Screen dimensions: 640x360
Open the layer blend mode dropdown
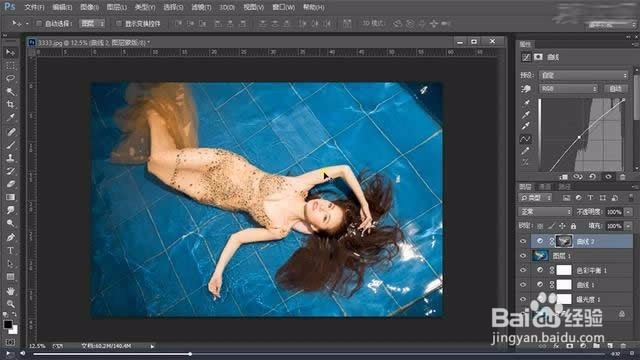coord(545,212)
